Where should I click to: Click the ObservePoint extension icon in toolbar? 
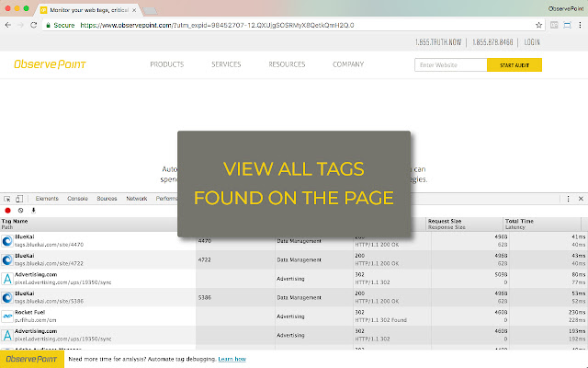tap(554, 25)
